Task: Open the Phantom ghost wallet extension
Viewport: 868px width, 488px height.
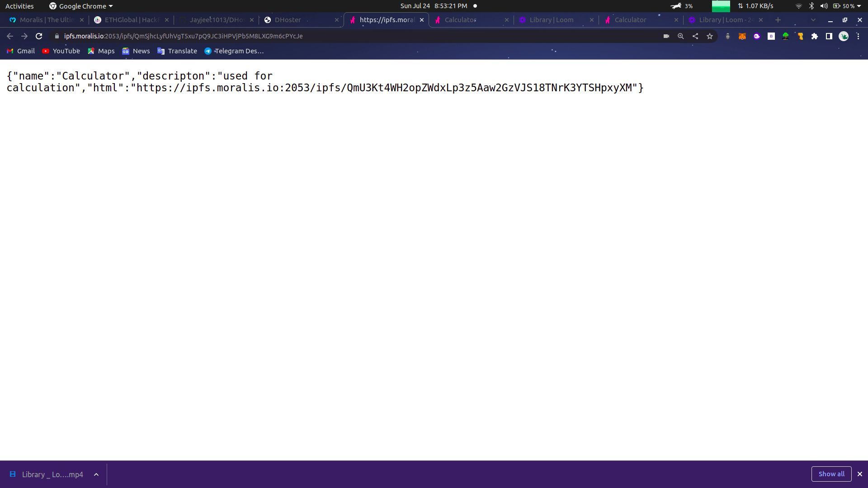Action: click(x=757, y=36)
